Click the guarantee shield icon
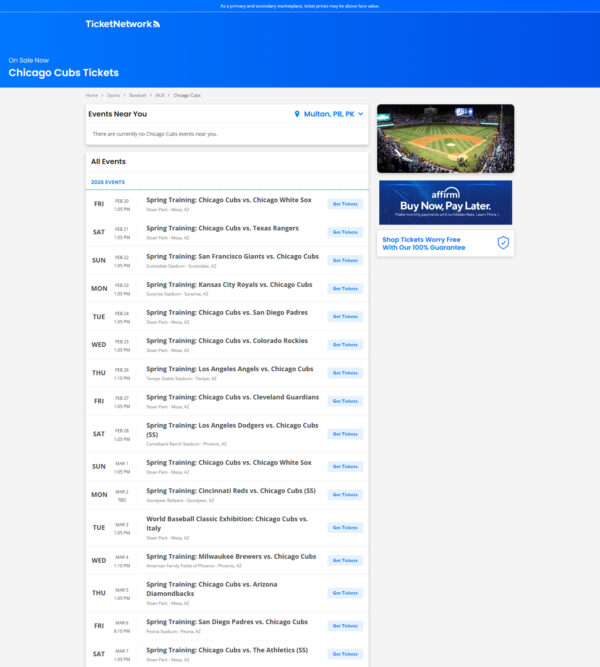The height and width of the screenshot is (667, 600). coord(503,243)
